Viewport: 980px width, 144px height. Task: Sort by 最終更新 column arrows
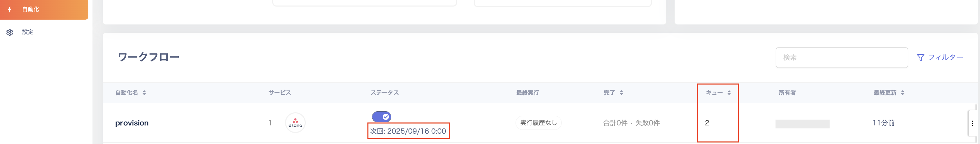[x=902, y=93]
